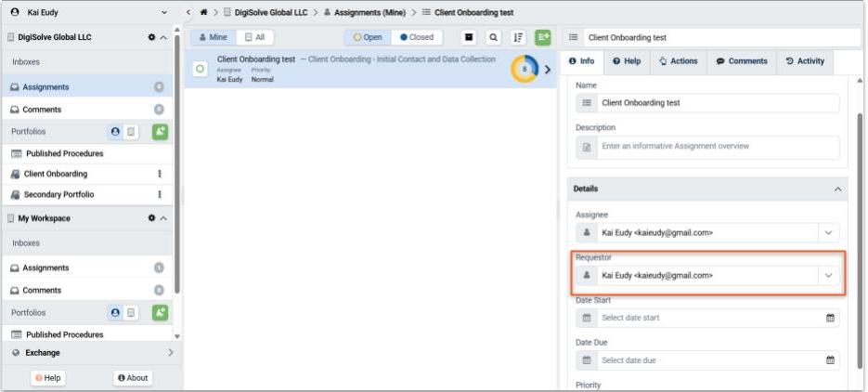Click the home icon in the breadcrumb

tap(203, 12)
